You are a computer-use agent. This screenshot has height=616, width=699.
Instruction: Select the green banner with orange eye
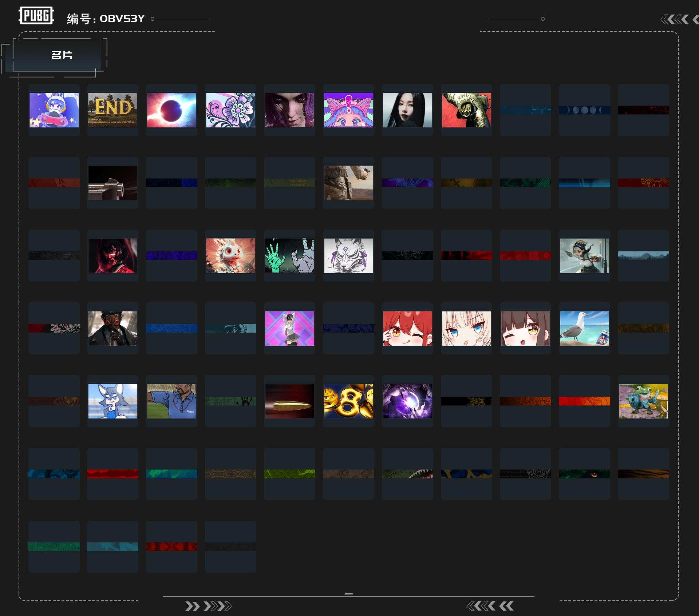584,474
